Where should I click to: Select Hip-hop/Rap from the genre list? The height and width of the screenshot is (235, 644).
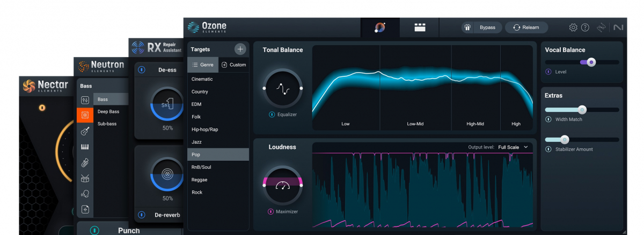pos(205,130)
